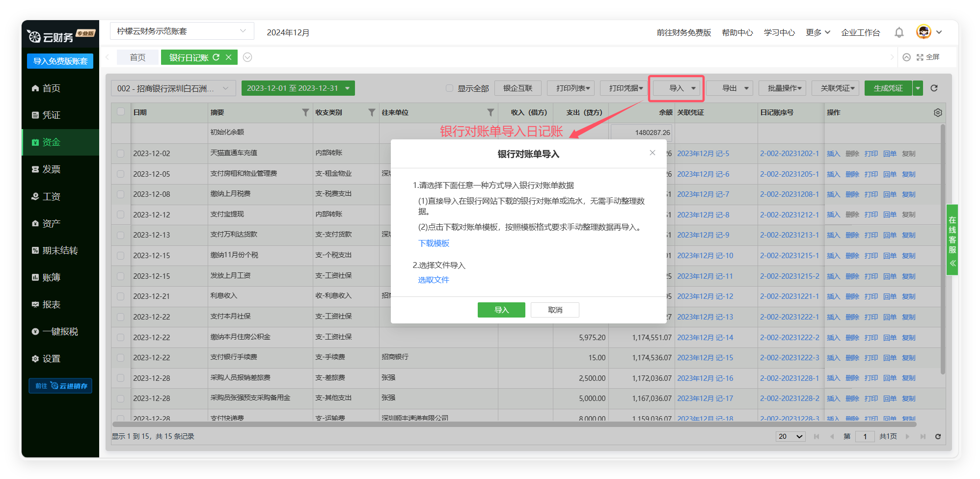Click the user avatar icon
This screenshot has width=980, height=479.
[924, 32]
